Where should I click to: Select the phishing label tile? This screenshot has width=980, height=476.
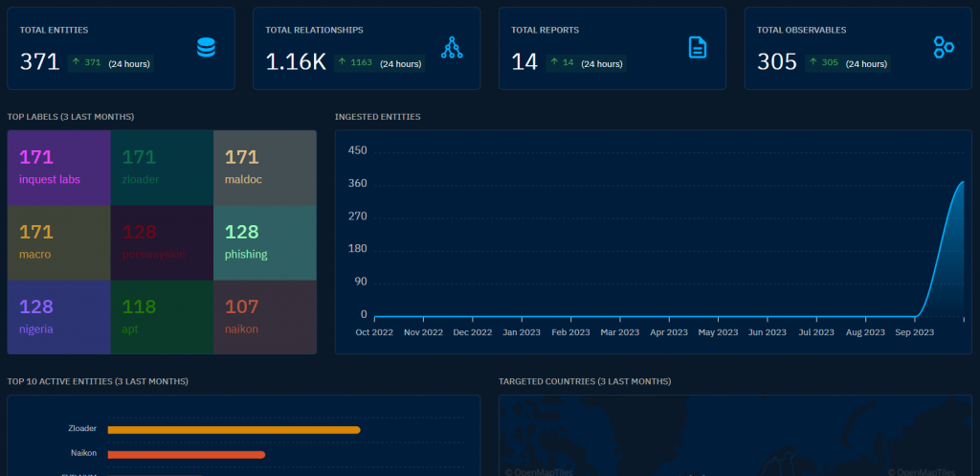[x=265, y=242]
